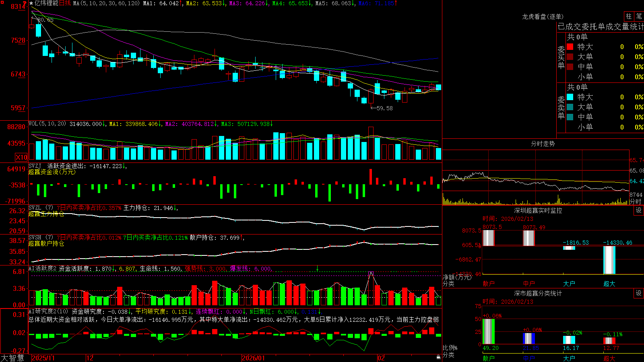Image resolution: width=644 pixels, height=362 pixels.
Task: Click the 日线 period label
Action: pos(65,3)
